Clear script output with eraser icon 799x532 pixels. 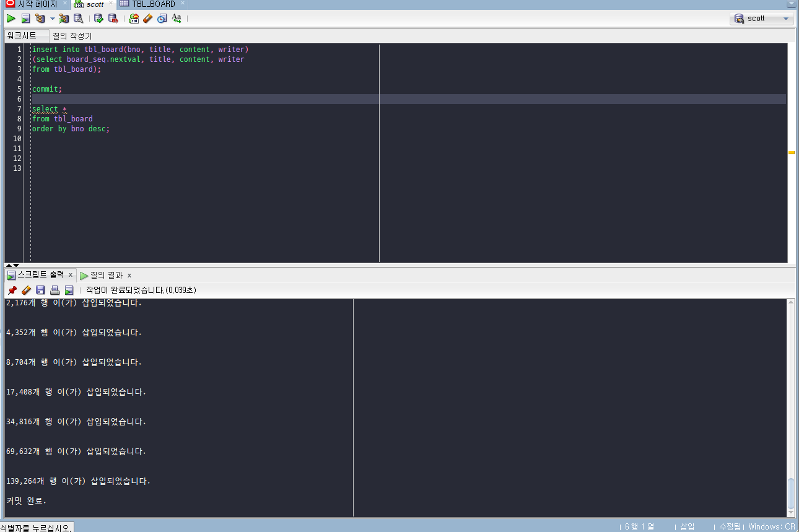click(26, 290)
